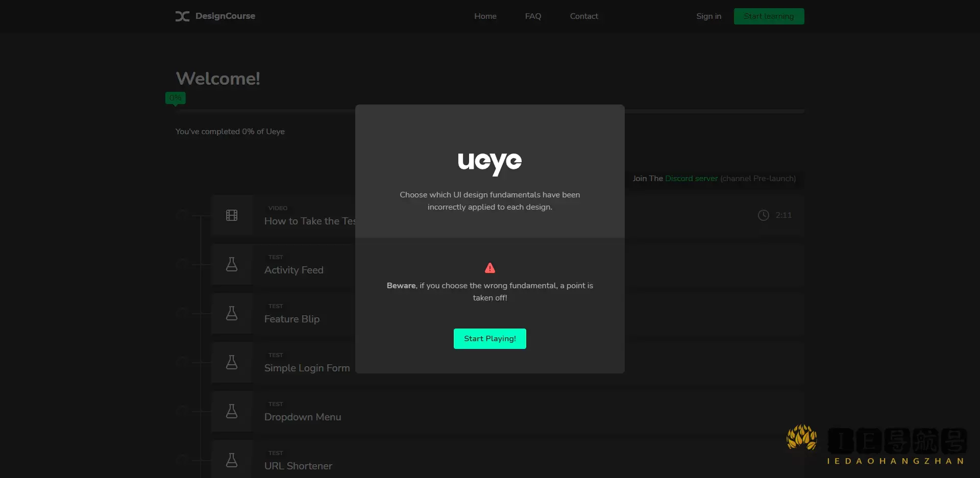Click the flask icon beside Dropdown Menu
The height and width of the screenshot is (478, 980).
[x=232, y=411]
